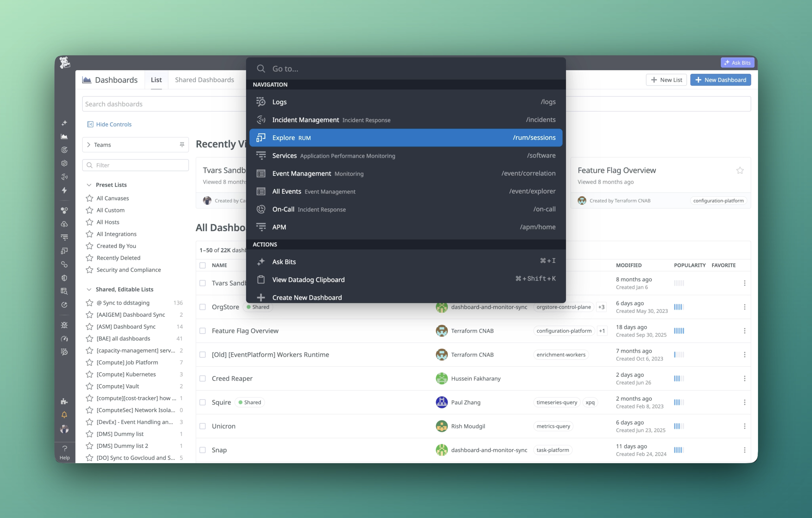This screenshot has width=812, height=518.
Task: Collapse the Shared, Editable Lists section
Action: (x=89, y=289)
